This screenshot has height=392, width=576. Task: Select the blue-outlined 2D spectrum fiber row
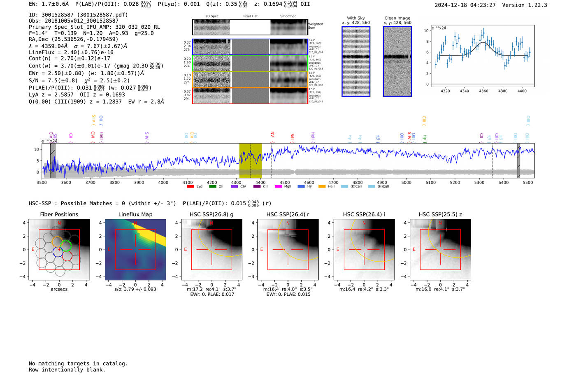[250, 47]
